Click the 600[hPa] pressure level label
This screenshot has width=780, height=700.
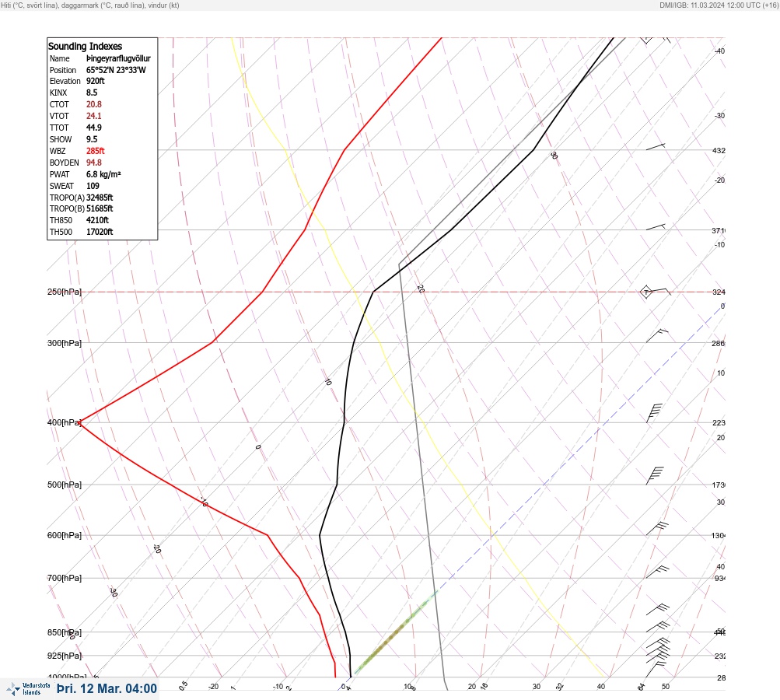coord(65,535)
